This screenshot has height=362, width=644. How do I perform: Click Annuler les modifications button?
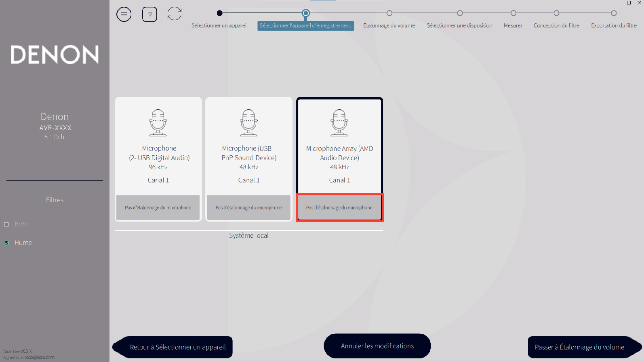[377, 346]
